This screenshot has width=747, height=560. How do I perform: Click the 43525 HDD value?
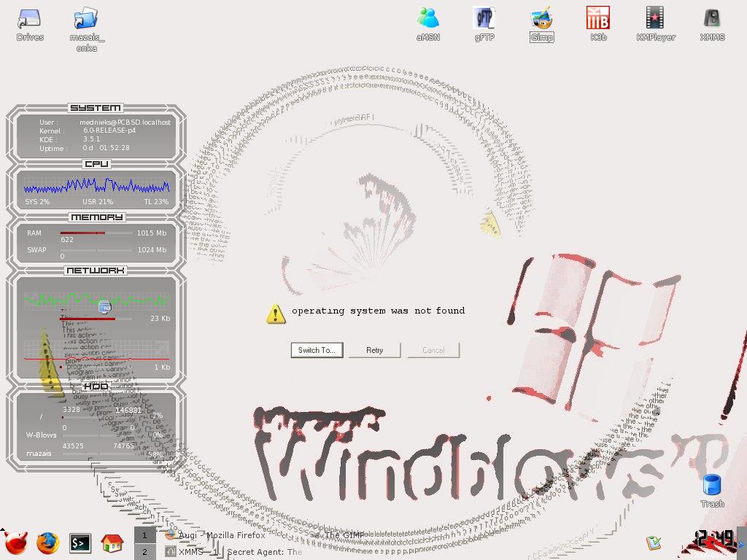(x=73, y=446)
